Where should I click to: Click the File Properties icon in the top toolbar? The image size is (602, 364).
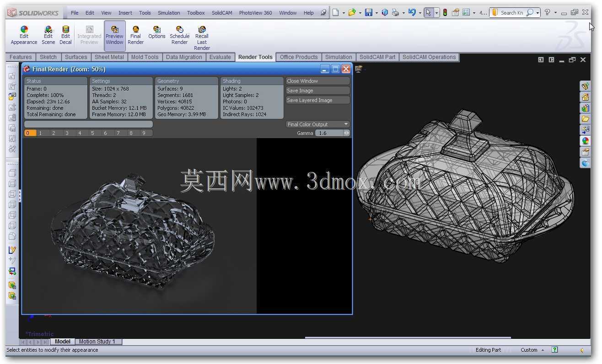tap(456, 13)
